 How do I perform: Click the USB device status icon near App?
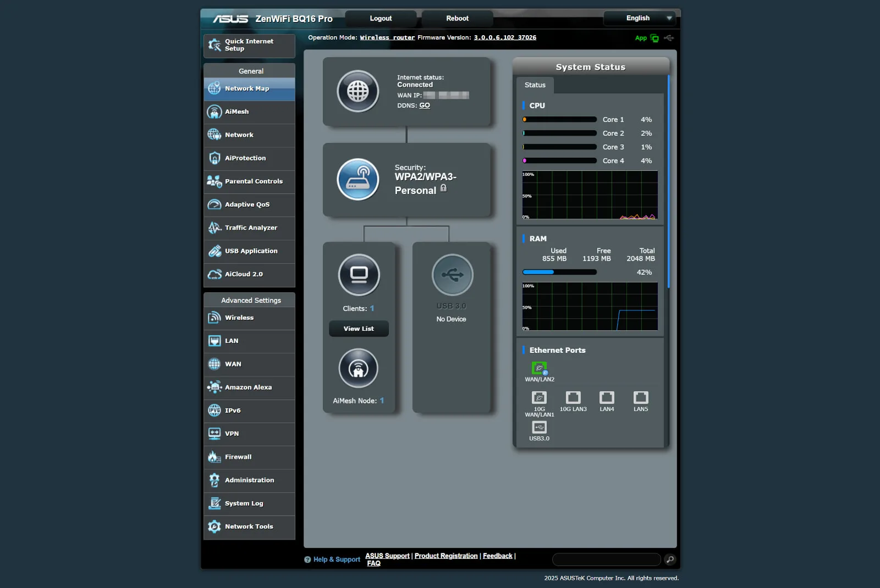coord(669,38)
